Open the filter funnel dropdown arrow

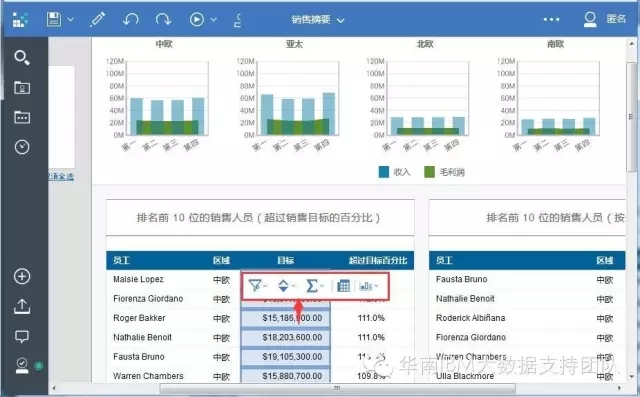pyautogui.click(x=265, y=286)
